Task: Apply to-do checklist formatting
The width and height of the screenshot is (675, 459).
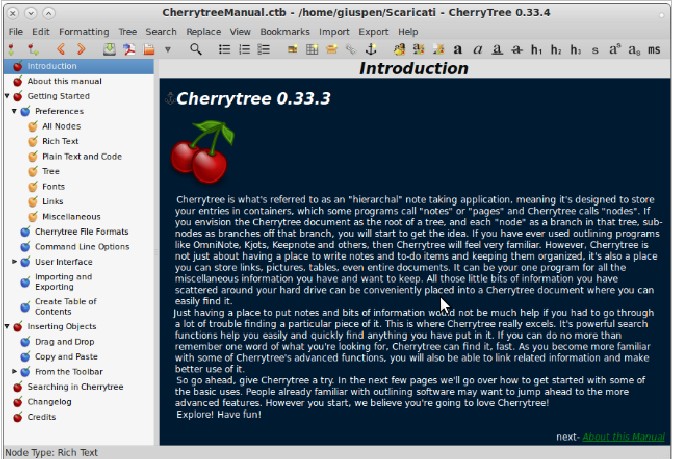Action: tap(263, 50)
